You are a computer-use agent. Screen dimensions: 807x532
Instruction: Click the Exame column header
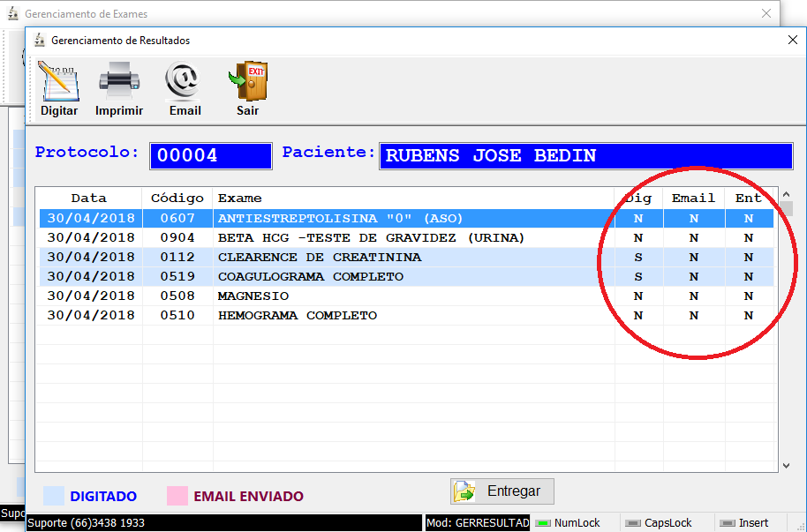[414, 199]
